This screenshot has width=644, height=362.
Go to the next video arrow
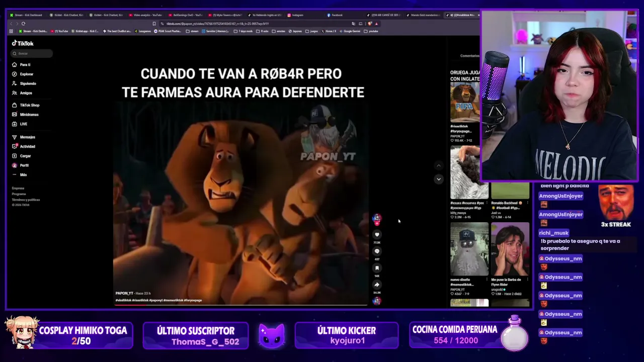(x=439, y=179)
